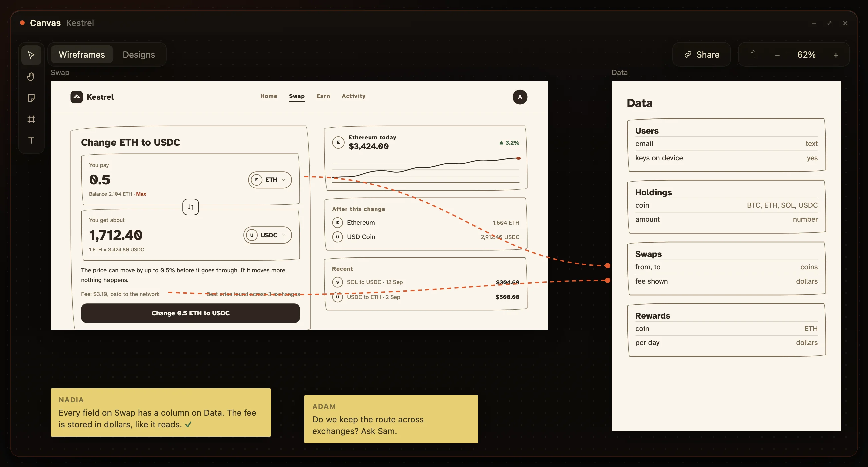This screenshot has height=467, width=868.
Task: Zoom out with the minus button
Action: [x=777, y=55]
